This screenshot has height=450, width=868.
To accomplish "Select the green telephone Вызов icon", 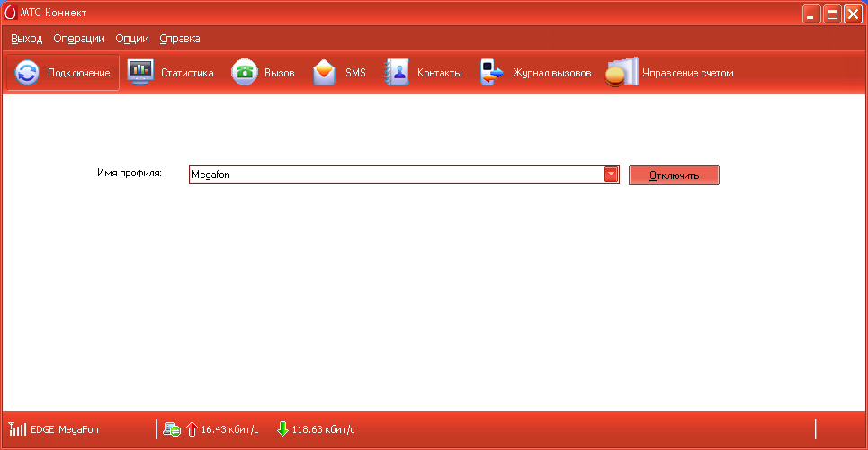I will [x=244, y=73].
